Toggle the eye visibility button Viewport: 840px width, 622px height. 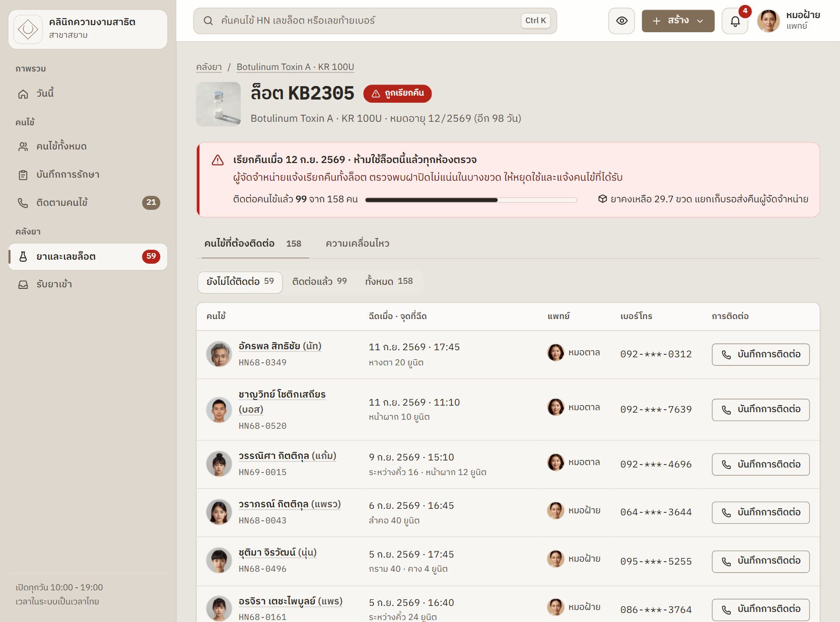[x=621, y=21]
